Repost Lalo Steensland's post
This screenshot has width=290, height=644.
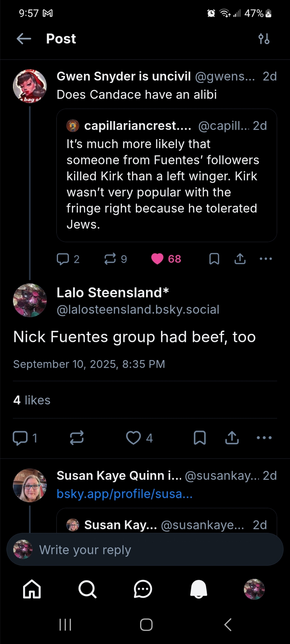click(77, 438)
